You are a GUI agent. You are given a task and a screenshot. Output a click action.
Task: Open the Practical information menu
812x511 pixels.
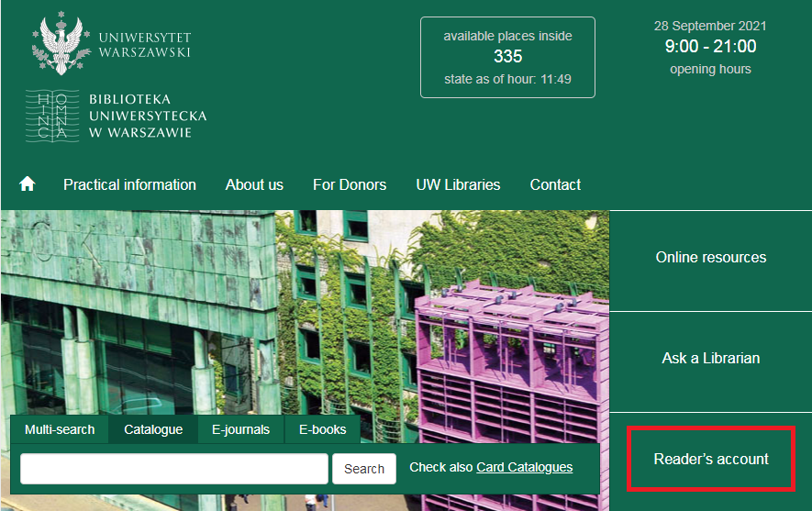(x=129, y=184)
